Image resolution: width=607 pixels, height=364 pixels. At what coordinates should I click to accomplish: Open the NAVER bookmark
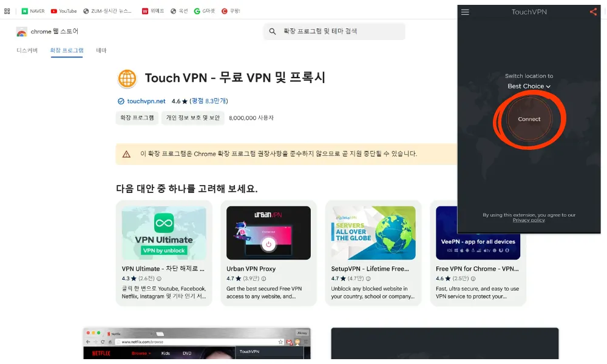point(33,11)
